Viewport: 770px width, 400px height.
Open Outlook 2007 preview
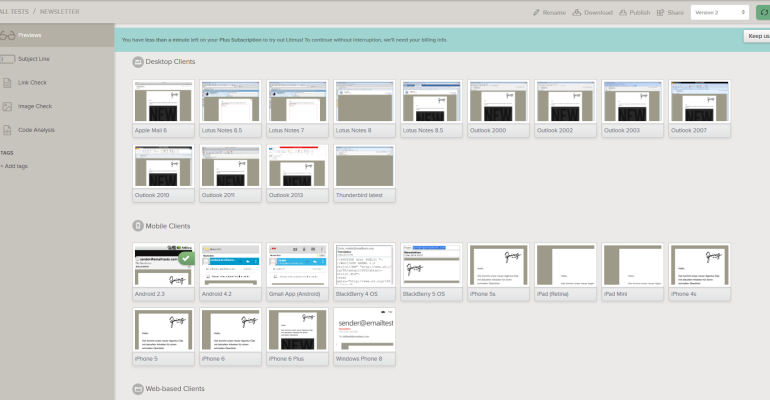699,108
